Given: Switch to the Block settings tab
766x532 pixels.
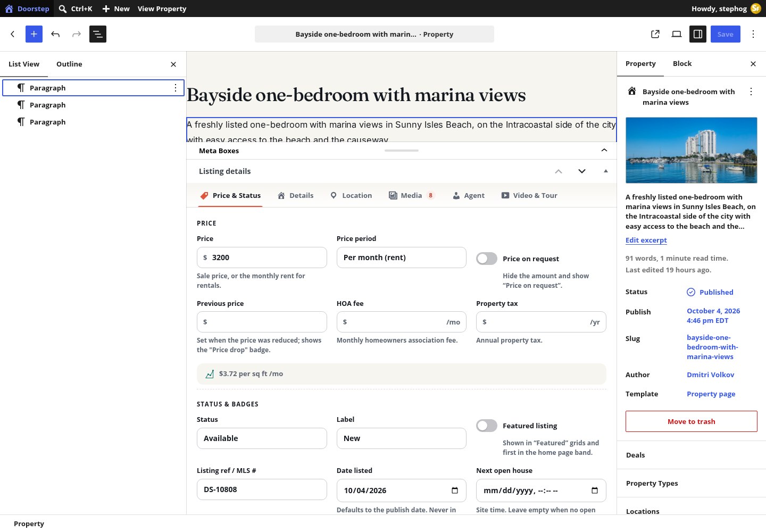Looking at the screenshot, I should pyautogui.click(x=682, y=64).
